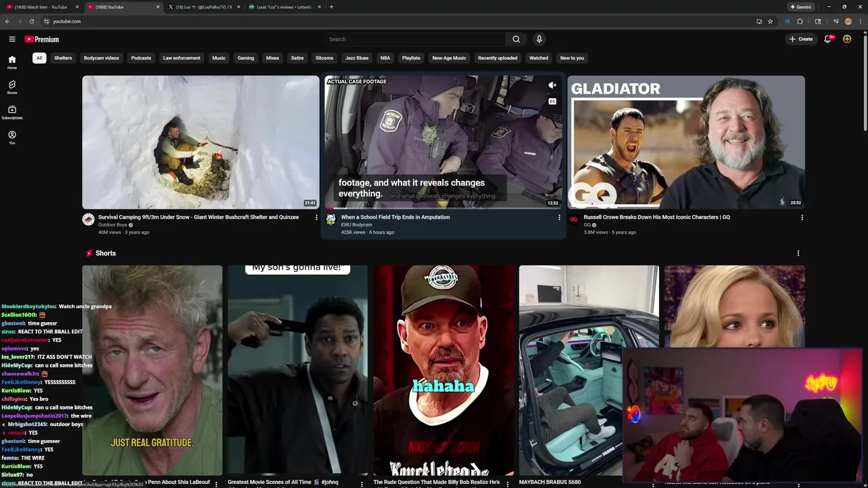Open Gemini in Chrome
Screen dimensions: 868x488
800,7
